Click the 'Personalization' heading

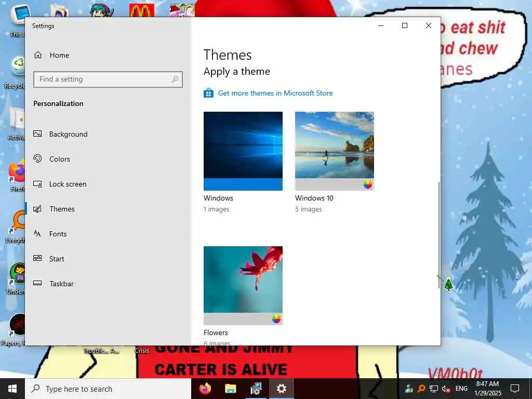[x=58, y=103]
